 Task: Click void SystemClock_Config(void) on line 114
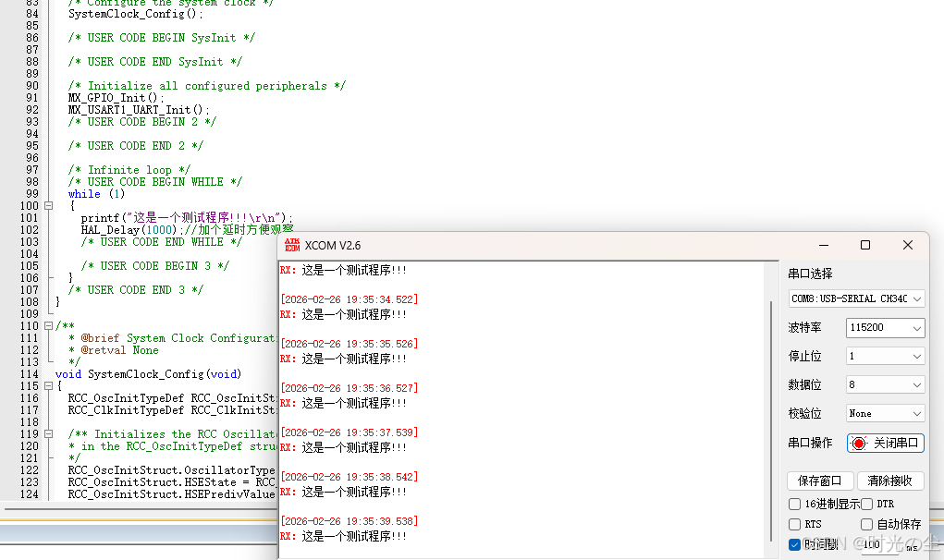click(x=148, y=374)
